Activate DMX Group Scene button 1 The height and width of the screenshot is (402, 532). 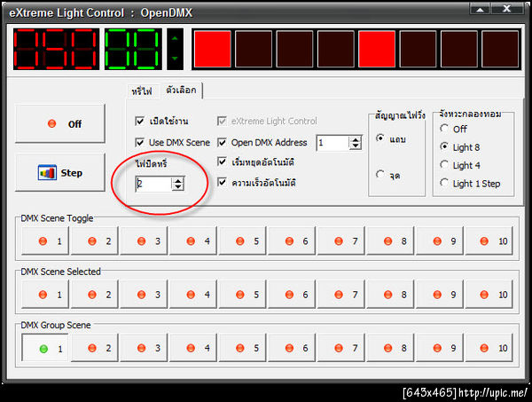tap(45, 348)
